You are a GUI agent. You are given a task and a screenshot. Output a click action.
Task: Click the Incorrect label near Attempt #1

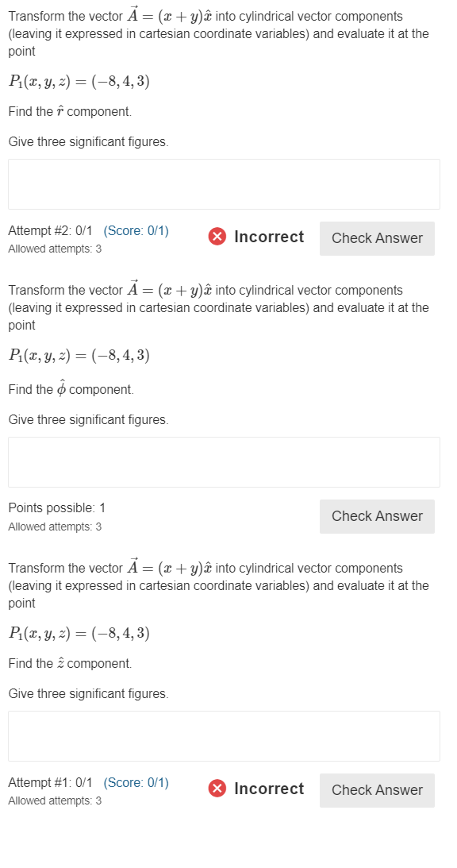tap(268, 789)
